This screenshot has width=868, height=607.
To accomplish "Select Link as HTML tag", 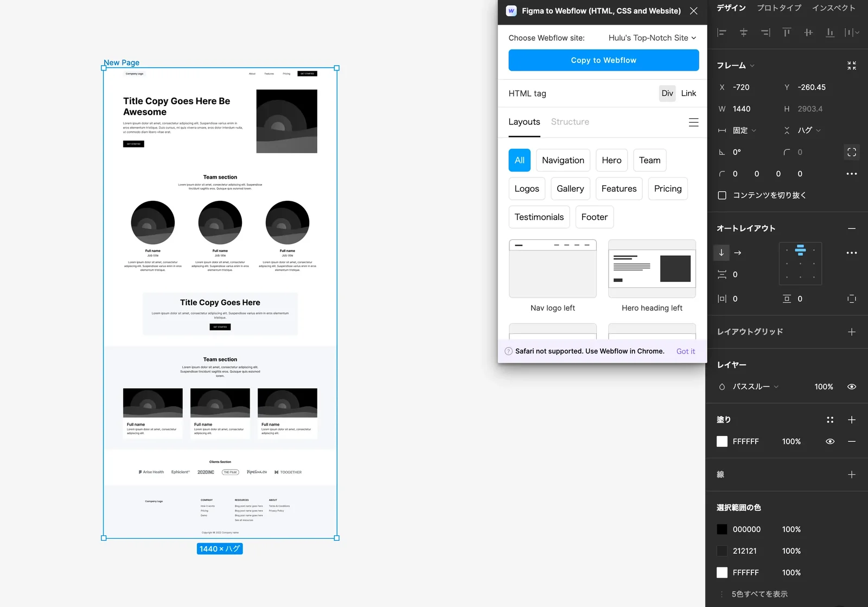I will click(x=688, y=93).
